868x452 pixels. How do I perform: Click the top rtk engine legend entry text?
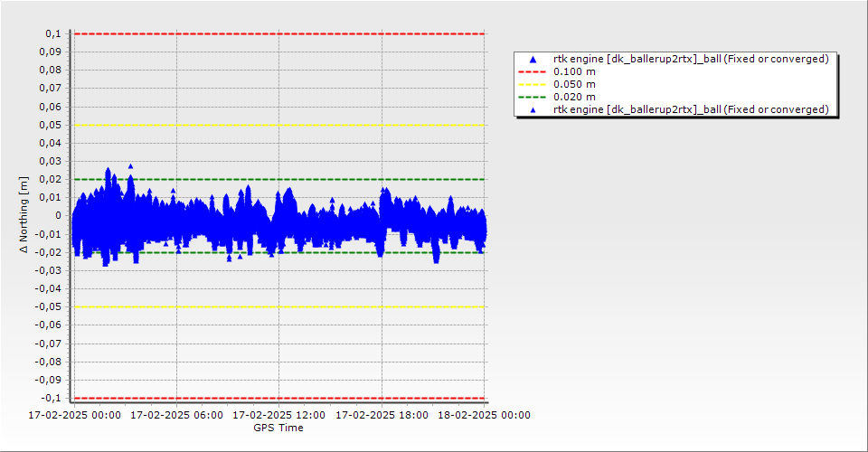coord(691,59)
